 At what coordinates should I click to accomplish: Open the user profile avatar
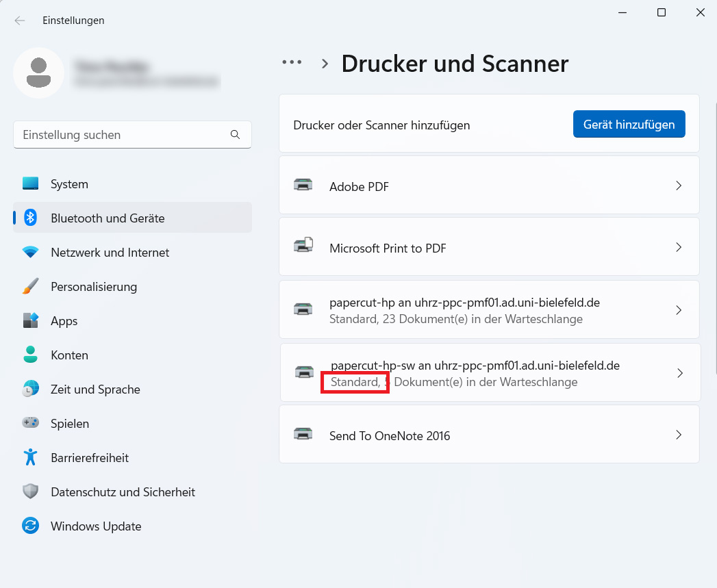(x=39, y=73)
